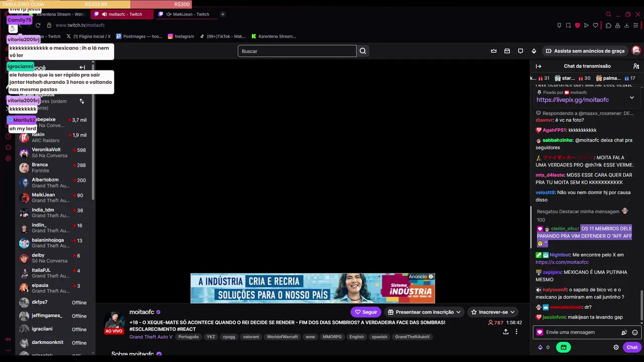This screenshot has height=362, width=644.
Task: Open Albertobzm channel in sidebar
Action: (x=53, y=183)
